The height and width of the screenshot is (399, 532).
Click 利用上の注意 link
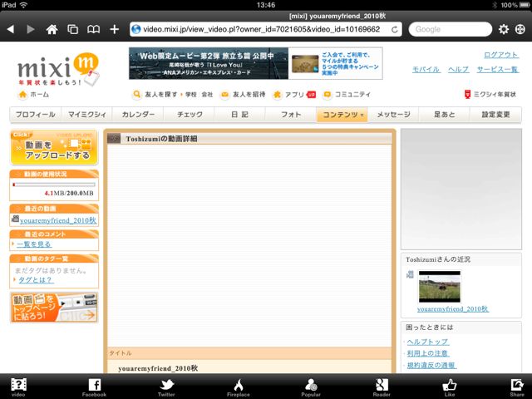(428, 353)
